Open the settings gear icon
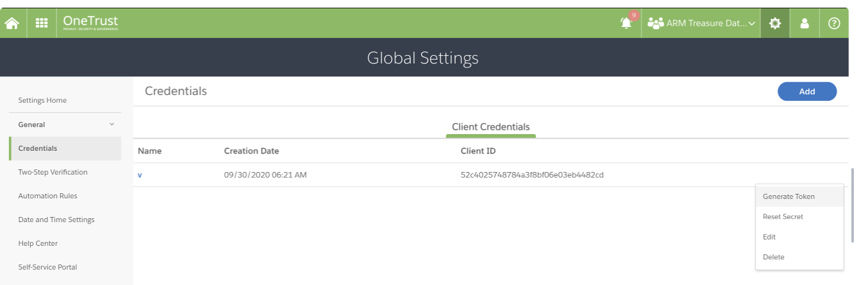 [x=775, y=24]
